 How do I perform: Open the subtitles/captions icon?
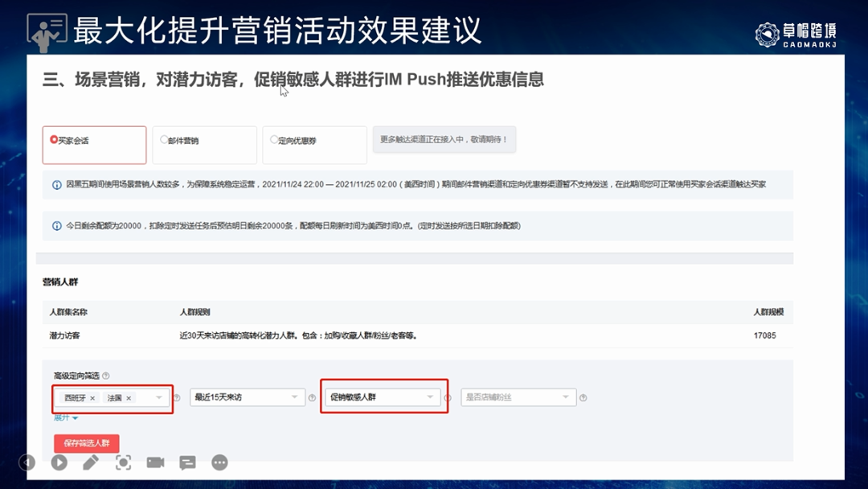[187, 462]
